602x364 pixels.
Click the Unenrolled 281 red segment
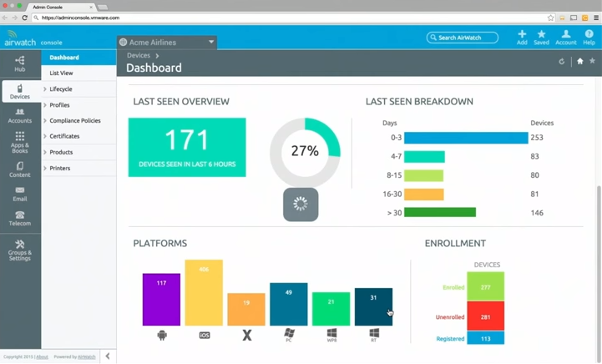[486, 316]
